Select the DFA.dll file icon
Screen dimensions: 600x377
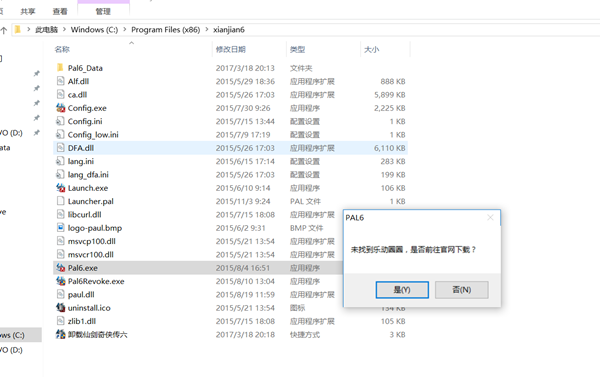coord(60,148)
